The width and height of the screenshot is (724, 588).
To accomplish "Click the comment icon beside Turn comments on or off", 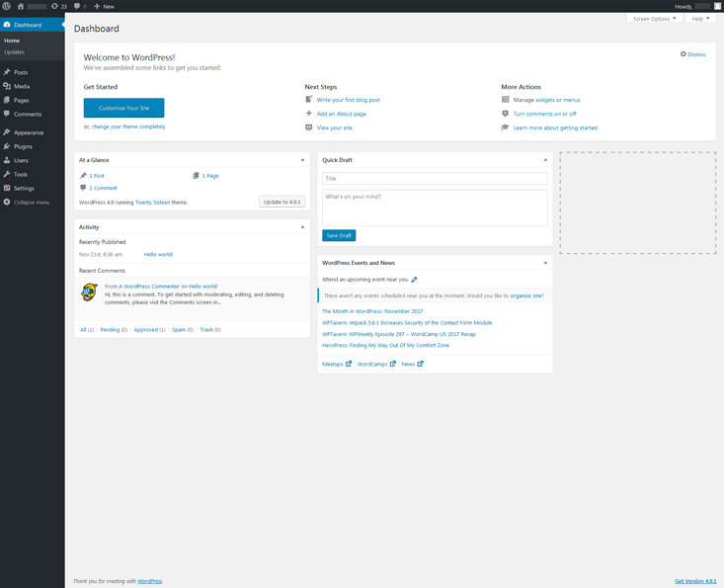I will pos(505,114).
